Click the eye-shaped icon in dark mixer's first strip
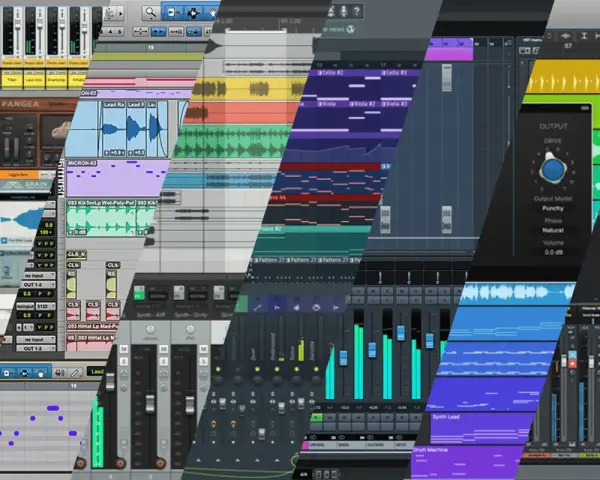This screenshot has height=480, width=600. [x=214, y=402]
